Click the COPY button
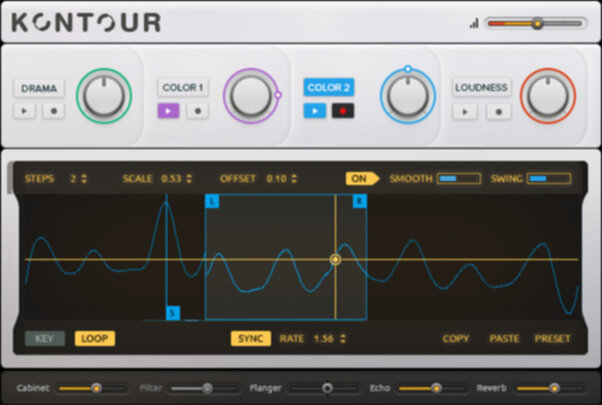 pos(455,338)
